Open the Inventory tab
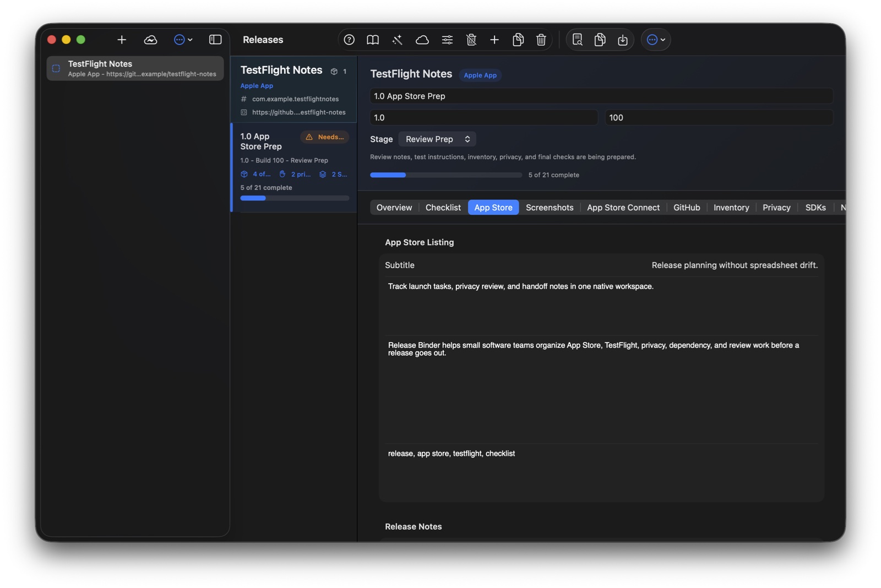Viewport: 881px width, 588px height. 731,208
